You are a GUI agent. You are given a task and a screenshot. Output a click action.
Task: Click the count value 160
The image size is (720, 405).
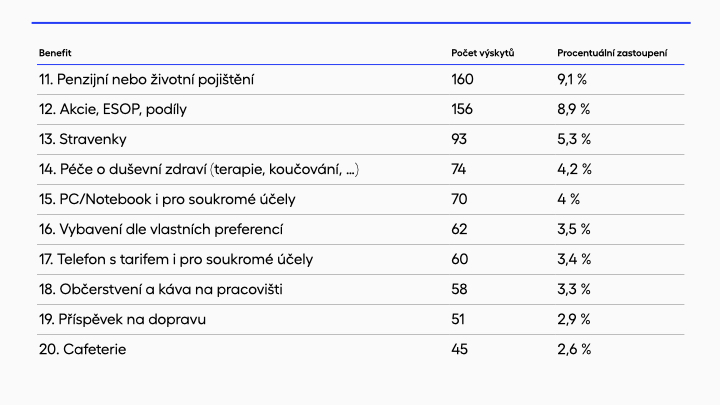point(462,79)
